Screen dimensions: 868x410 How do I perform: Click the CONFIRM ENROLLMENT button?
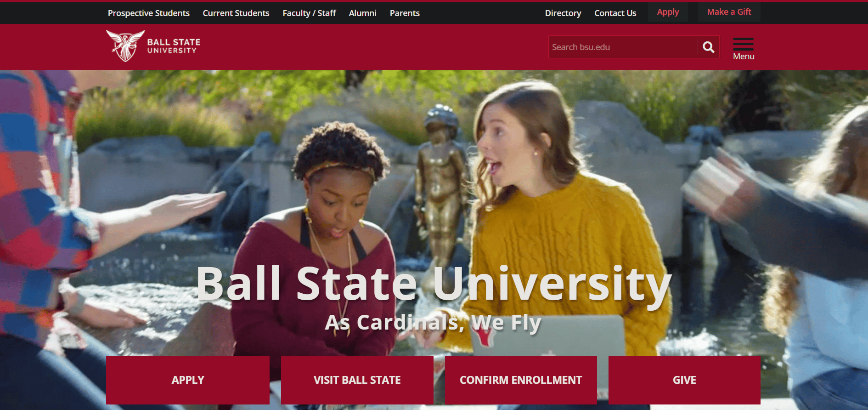(x=521, y=380)
